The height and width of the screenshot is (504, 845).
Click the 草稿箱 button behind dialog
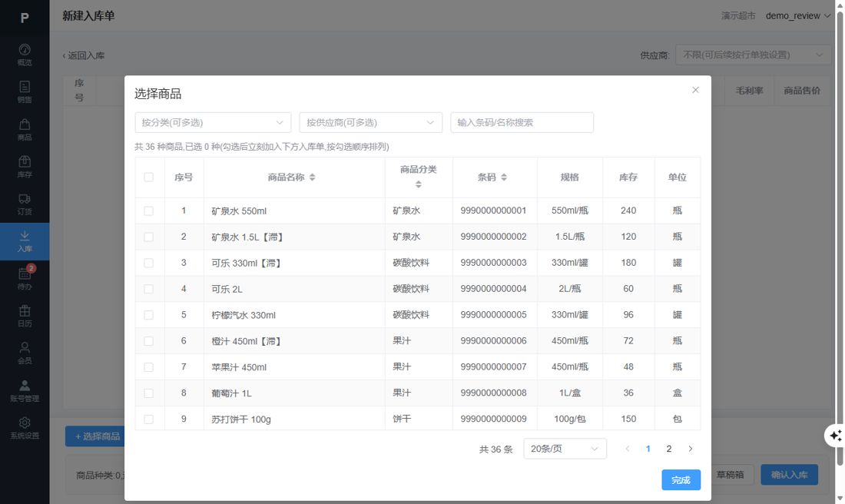click(730, 474)
